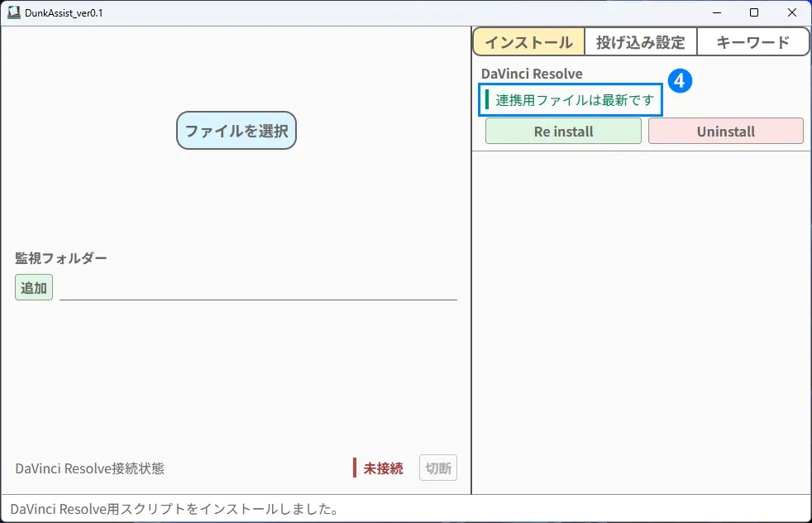Click the 監視フォルダー heading
Screen dimensions: 812x523
click(x=60, y=257)
